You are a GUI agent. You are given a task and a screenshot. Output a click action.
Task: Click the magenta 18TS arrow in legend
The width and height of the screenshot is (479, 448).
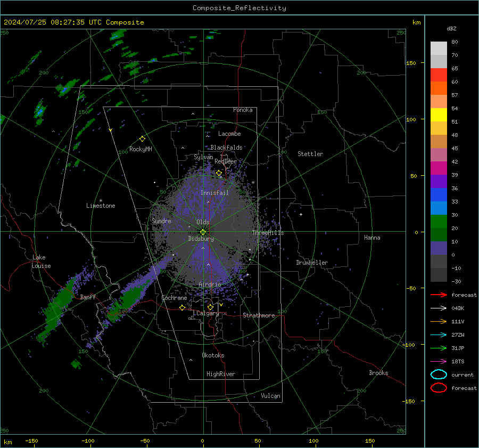click(x=439, y=362)
